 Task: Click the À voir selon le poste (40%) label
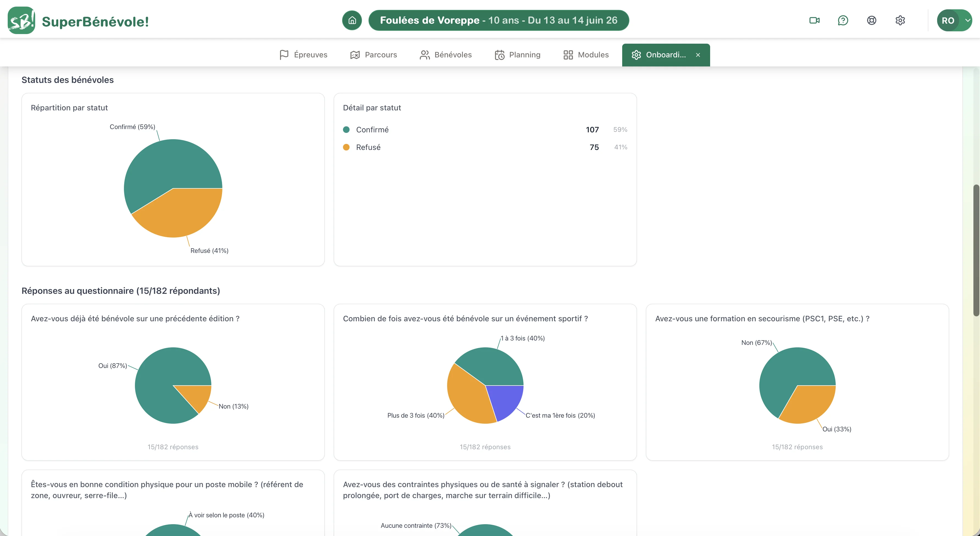pyautogui.click(x=226, y=515)
